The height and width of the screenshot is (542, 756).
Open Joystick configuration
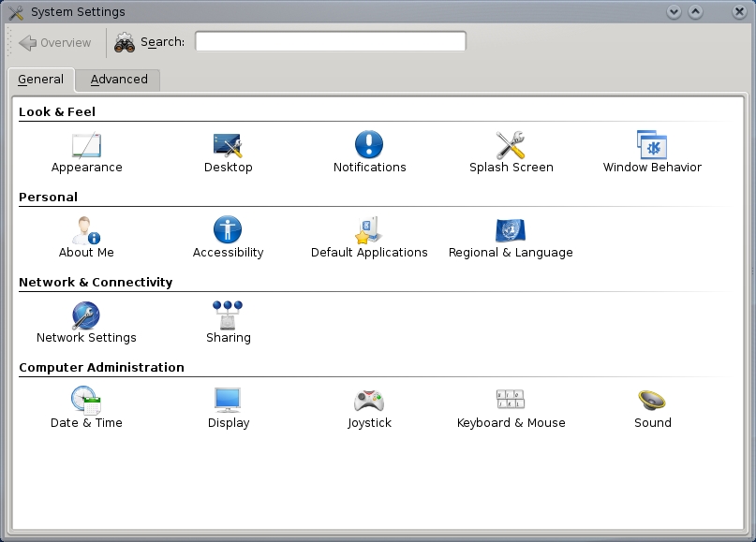[x=369, y=402]
